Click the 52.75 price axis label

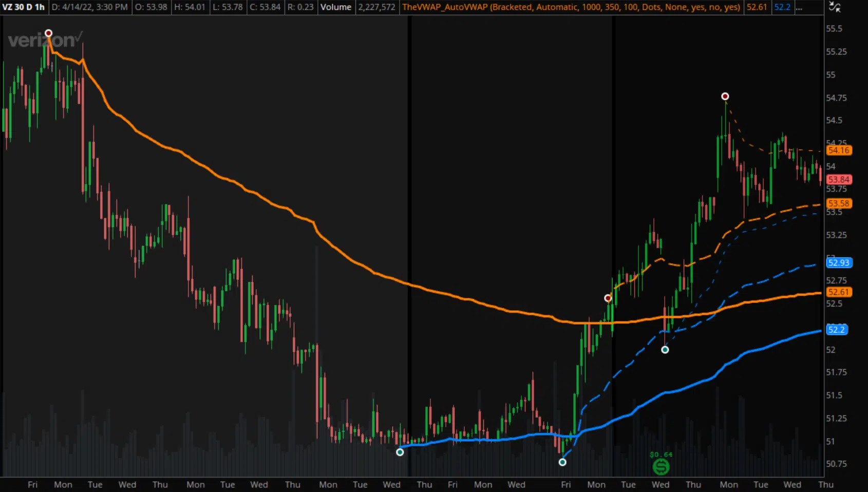point(836,280)
